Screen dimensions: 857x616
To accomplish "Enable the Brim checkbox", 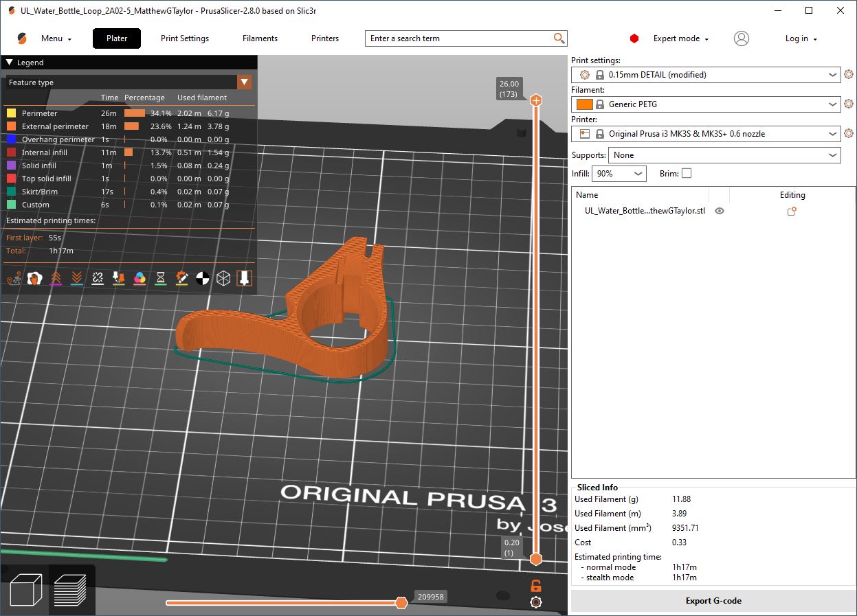I will [686, 174].
